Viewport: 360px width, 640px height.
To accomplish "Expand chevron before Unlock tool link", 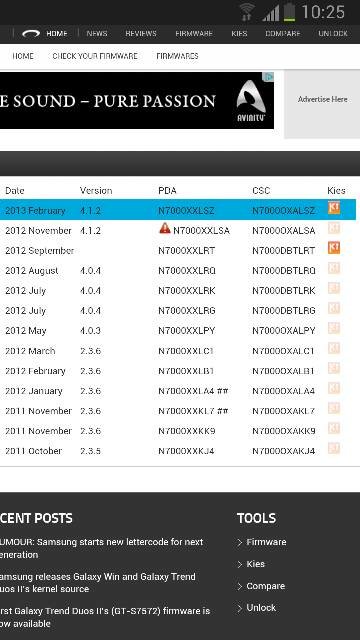I will pyautogui.click(x=240, y=608).
